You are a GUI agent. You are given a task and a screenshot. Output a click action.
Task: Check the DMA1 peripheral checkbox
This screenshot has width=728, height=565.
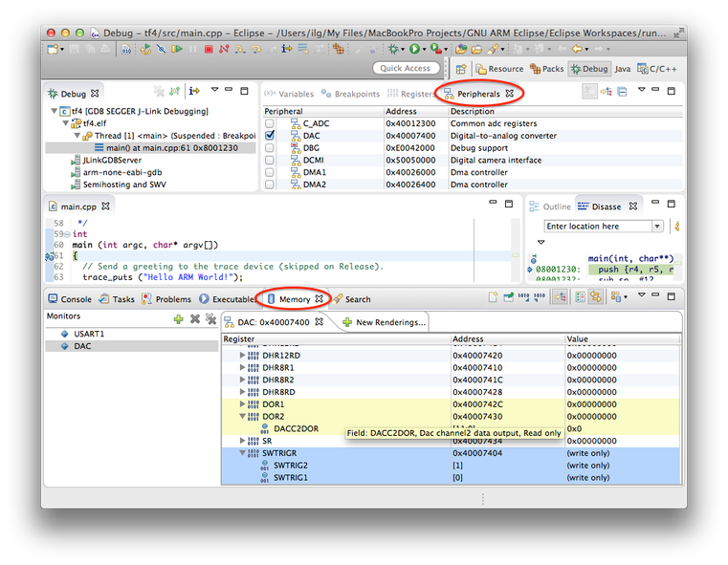270,172
